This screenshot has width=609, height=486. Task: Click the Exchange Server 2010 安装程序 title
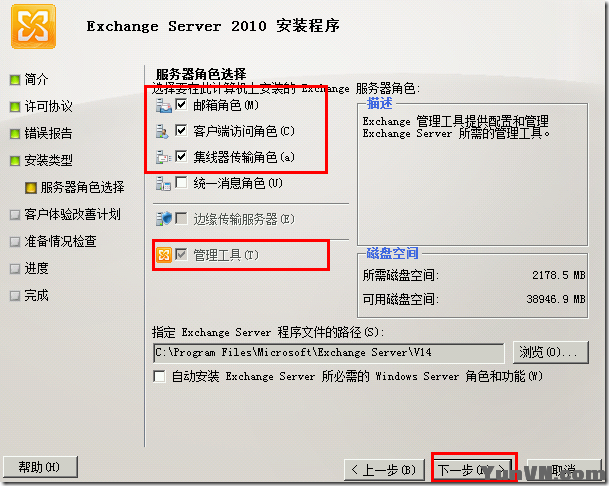[x=213, y=26]
